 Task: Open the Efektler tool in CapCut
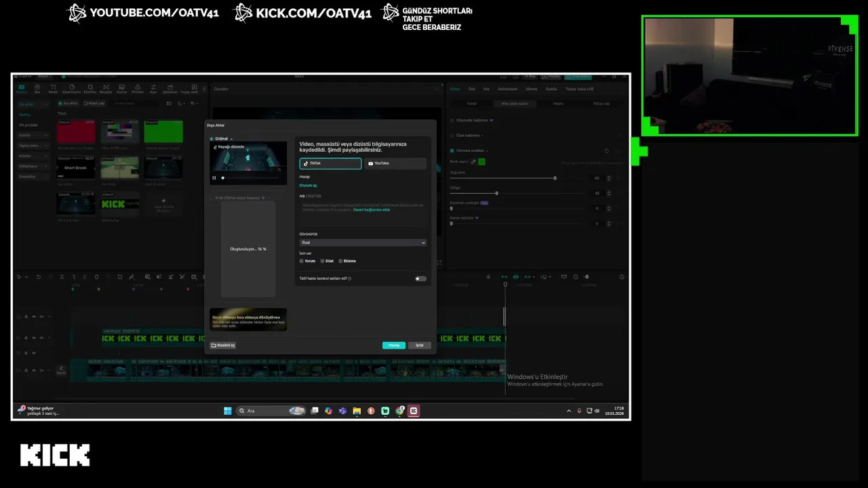point(90,89)
